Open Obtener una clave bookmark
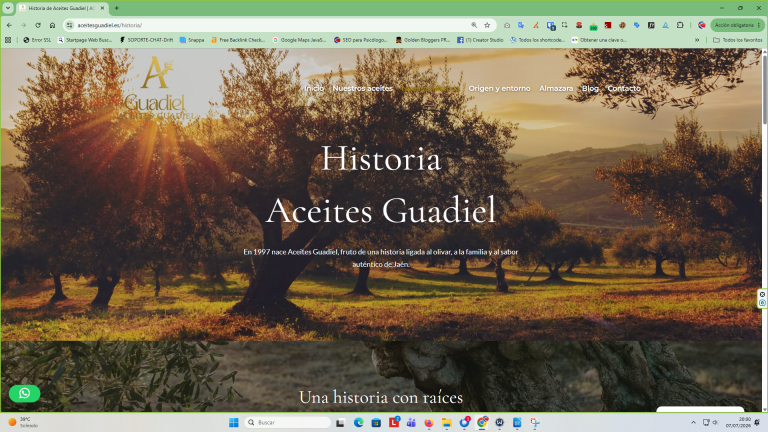This screenshot has height=432, width=768. 599,40
